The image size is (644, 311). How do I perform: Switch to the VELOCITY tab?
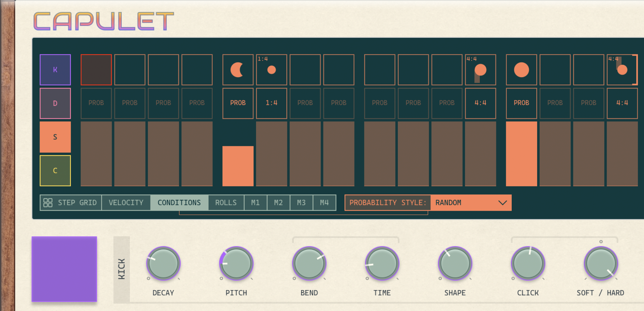(x=126, y=203)
